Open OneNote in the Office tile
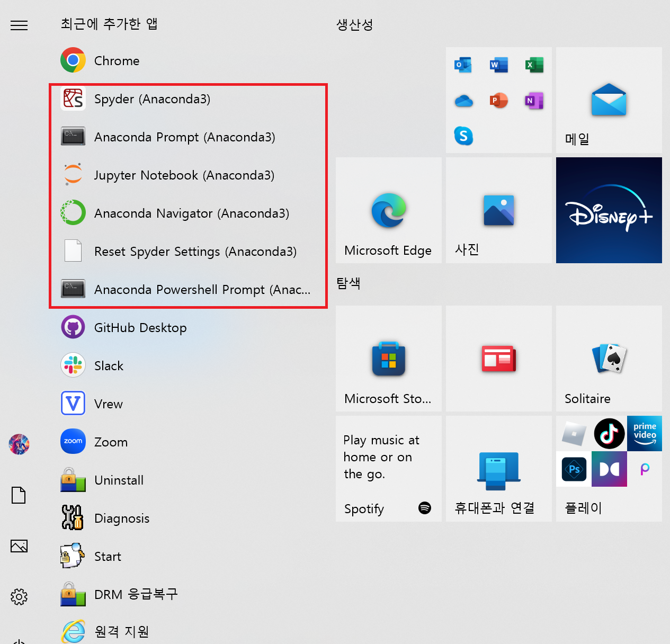Viewport: 670px width, 644px height. 534,101
